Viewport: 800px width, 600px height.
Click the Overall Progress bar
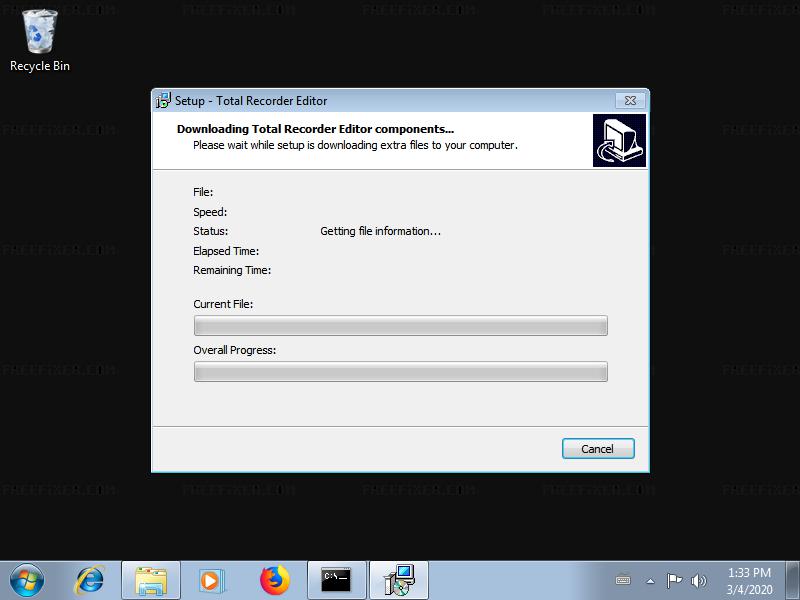[400, 372]
